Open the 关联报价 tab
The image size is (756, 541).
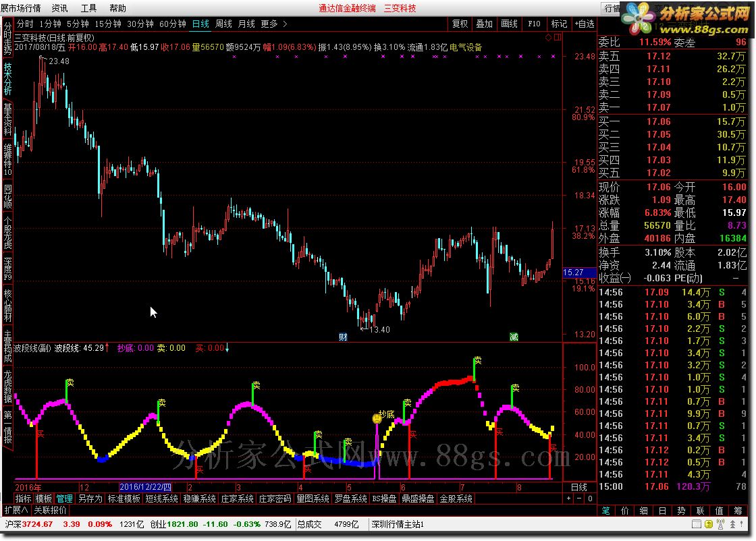tap(50, 510)
